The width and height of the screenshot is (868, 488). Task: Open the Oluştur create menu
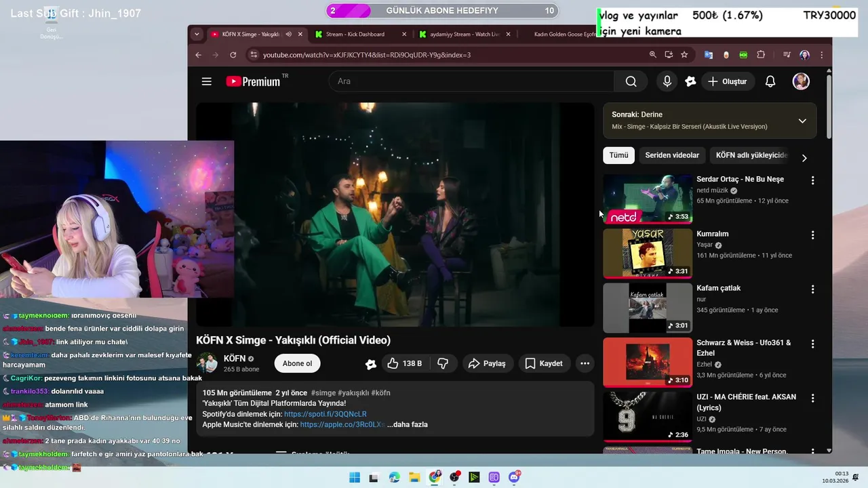[727, 81]
